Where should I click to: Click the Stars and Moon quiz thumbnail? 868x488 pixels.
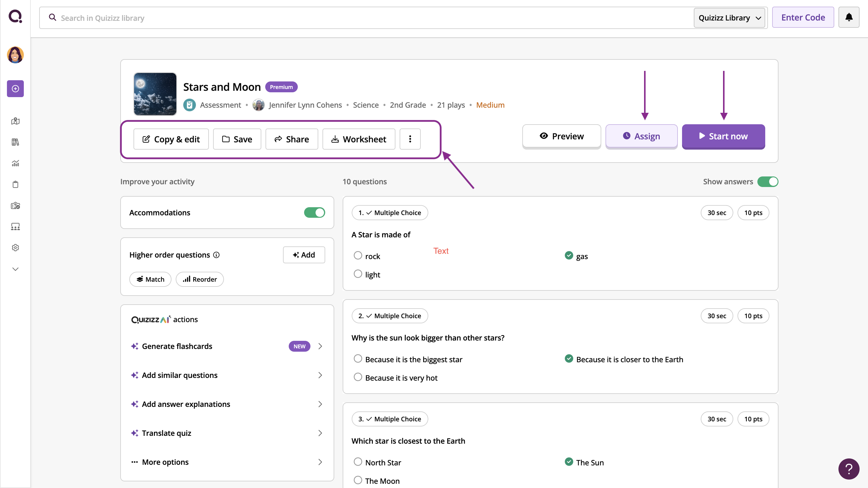155,94
